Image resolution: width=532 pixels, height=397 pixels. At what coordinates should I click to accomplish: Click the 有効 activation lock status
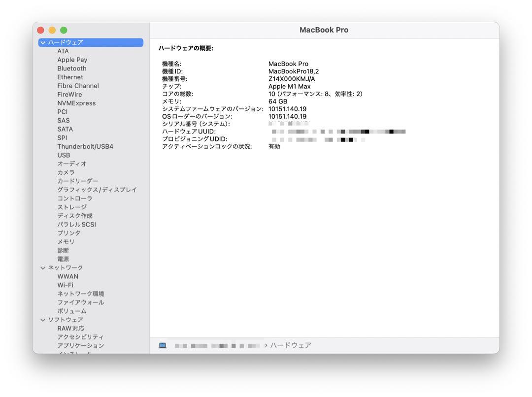tap(274, 146)
